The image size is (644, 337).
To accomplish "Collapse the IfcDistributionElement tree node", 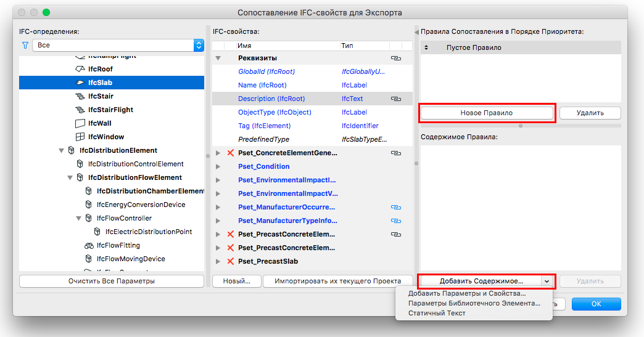I will tap(61, 150).
